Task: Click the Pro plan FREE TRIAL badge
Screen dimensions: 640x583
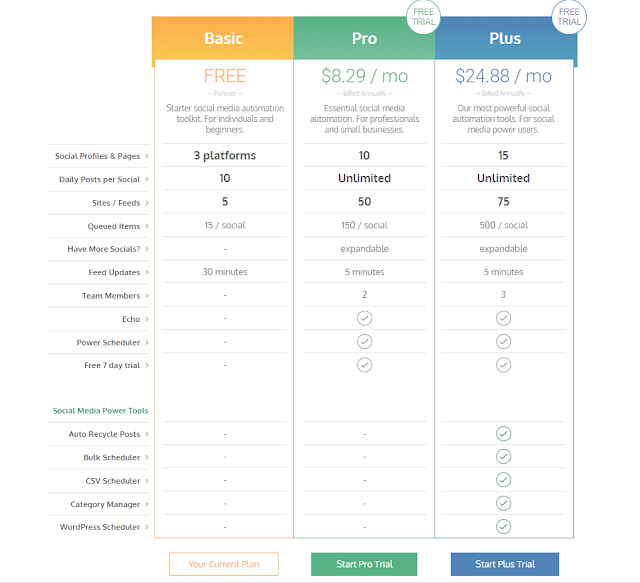Action: [423, 17]
